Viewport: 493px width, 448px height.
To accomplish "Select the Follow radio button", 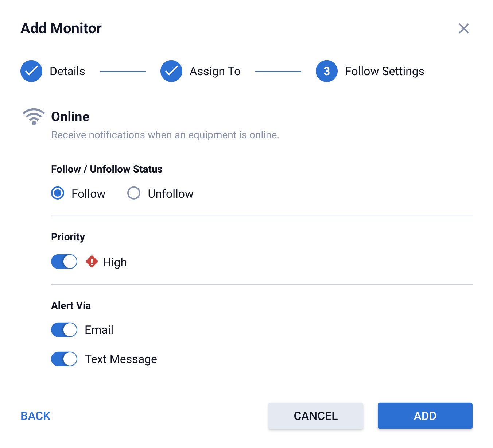I will point(58,193).
